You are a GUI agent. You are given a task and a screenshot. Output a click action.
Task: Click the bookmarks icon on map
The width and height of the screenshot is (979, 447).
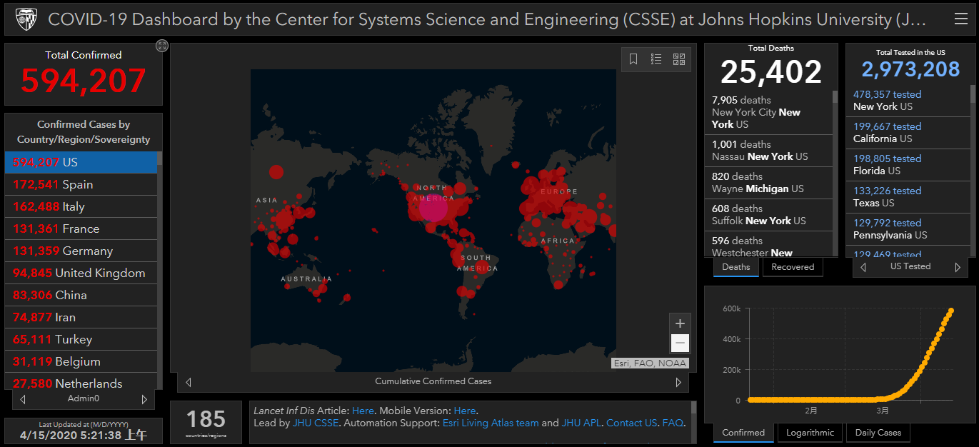[x=633, y=59]
